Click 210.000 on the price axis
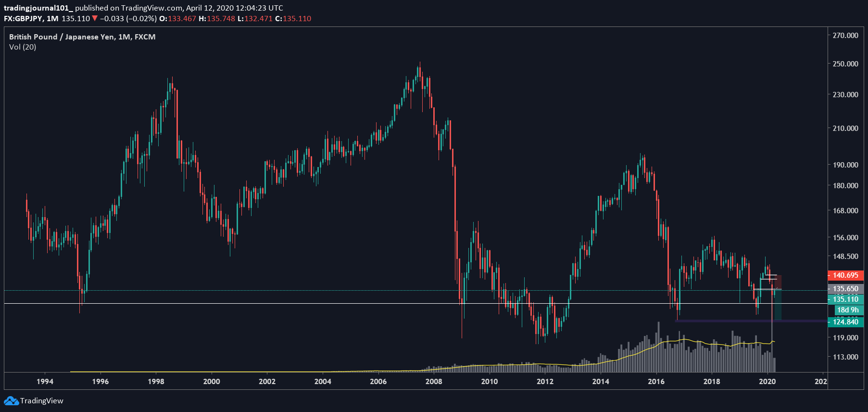 (845, 128)
